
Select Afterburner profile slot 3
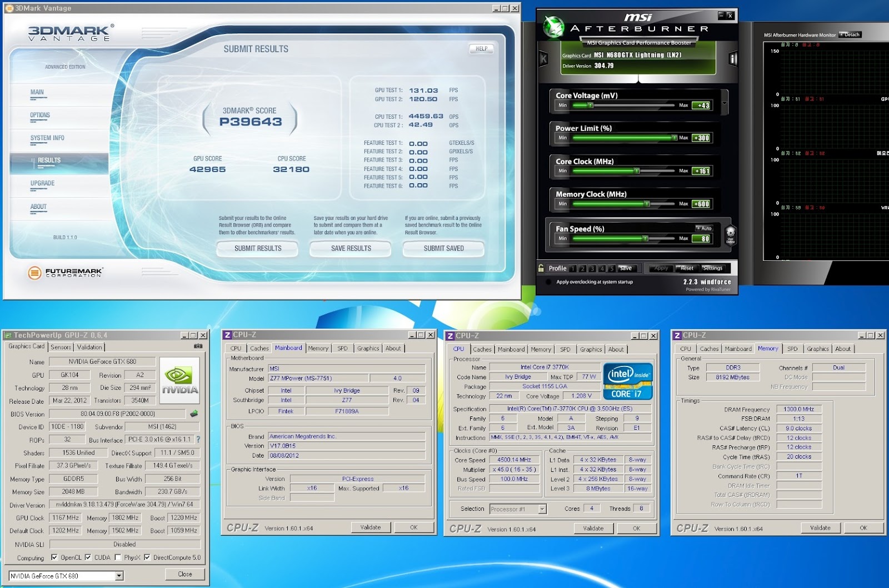(592, 268)
